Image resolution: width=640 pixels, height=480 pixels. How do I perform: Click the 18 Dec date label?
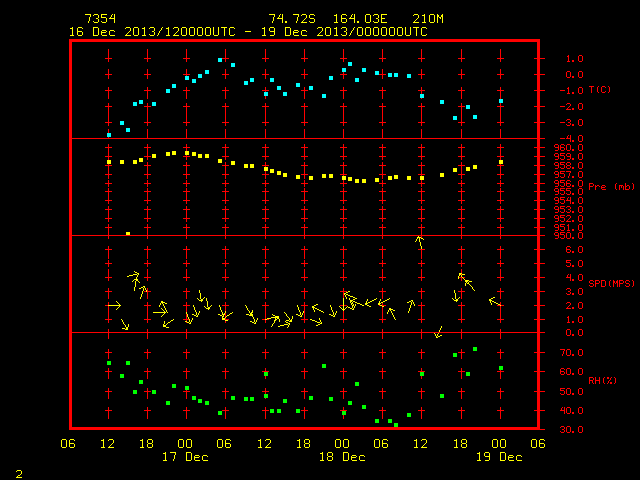click(x=342, y=457)
